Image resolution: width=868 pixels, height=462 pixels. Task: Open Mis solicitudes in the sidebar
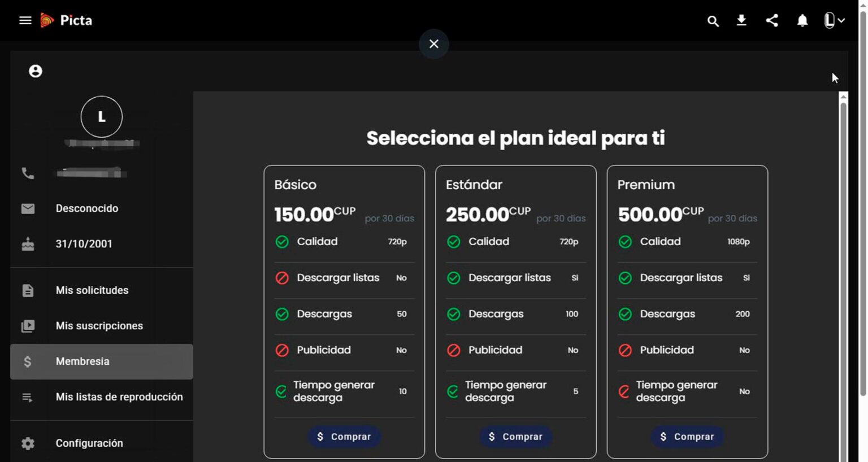click(92, 290)
